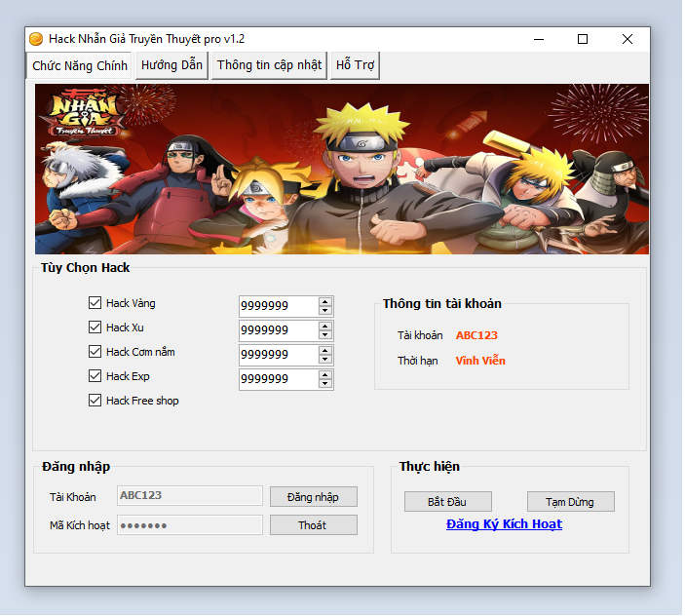
Task: Uncheck the Hack Free shop checkbox
Action: point(95,401)
